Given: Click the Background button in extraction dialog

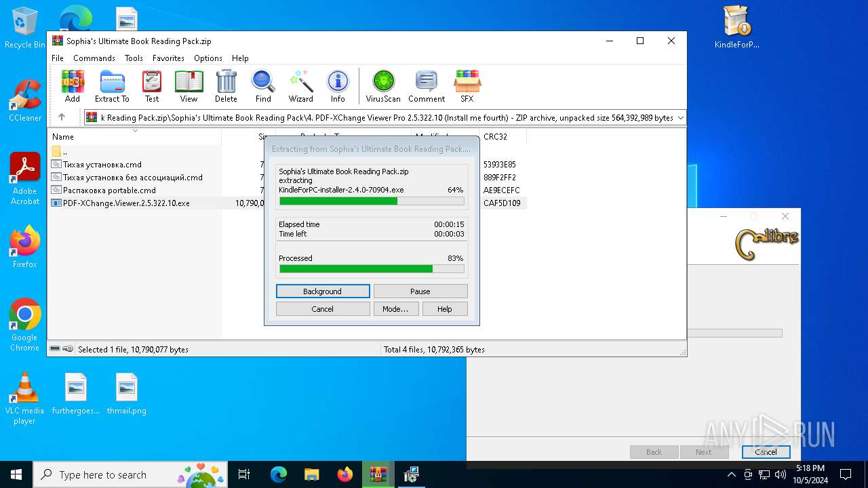Looking at the screenshot, I should coord(323,291).
